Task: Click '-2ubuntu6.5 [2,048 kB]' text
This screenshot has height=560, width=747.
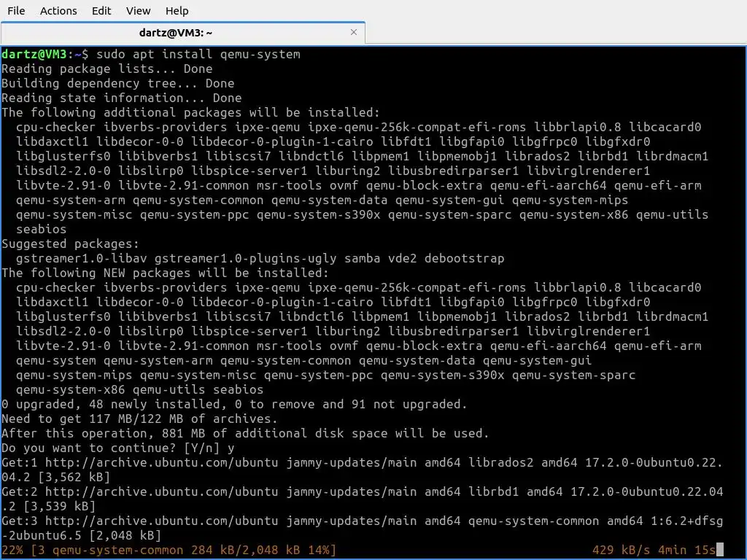Action: 81,536
